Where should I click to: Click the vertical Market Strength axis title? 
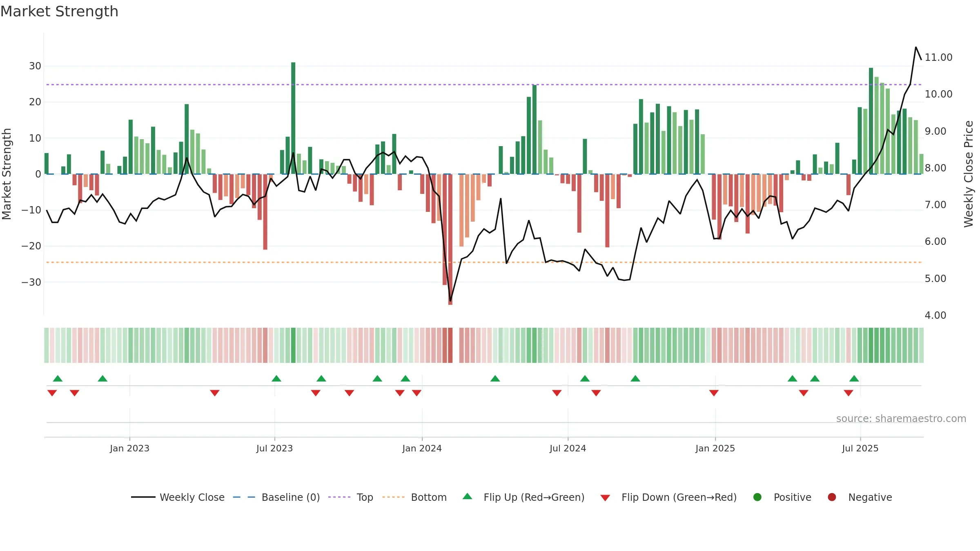coord(7,174)
